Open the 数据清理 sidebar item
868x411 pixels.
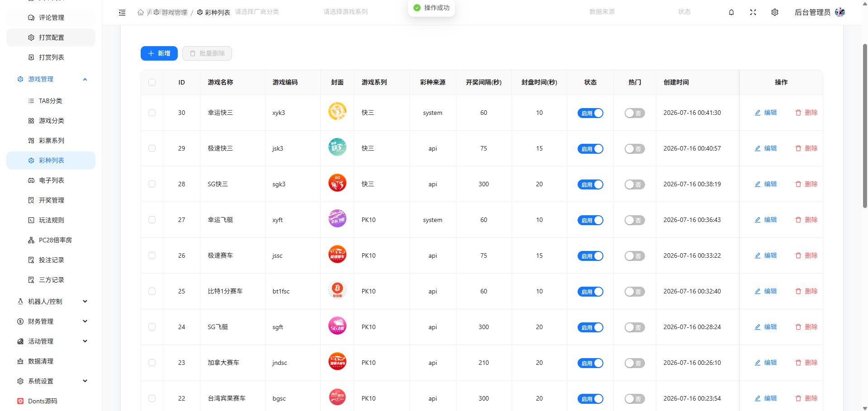tap(51, 361)
